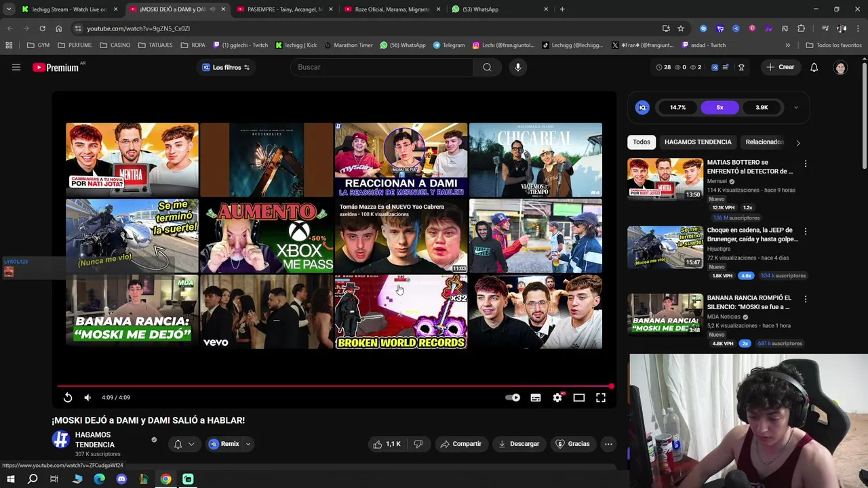
Task: Mute the video with the speaker icon
Action: tap(87, 398)
